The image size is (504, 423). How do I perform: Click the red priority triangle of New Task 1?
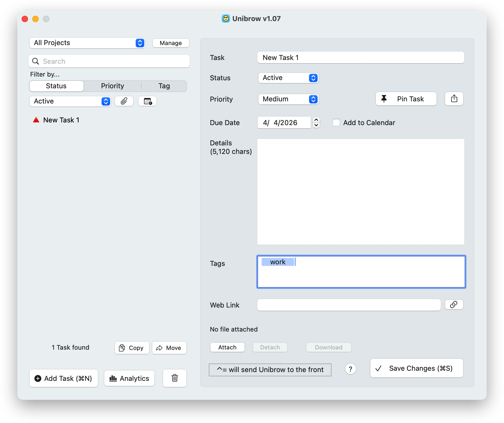coord(36,120)
